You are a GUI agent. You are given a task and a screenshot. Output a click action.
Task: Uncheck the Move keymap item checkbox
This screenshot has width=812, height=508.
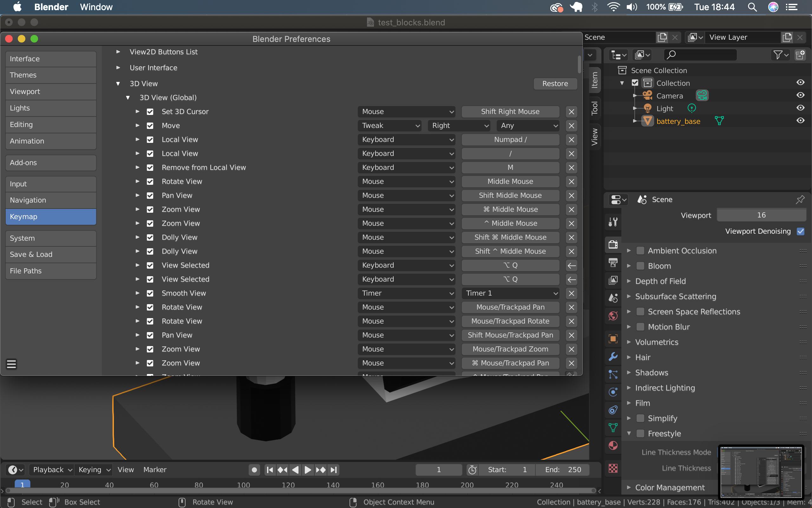150,126
